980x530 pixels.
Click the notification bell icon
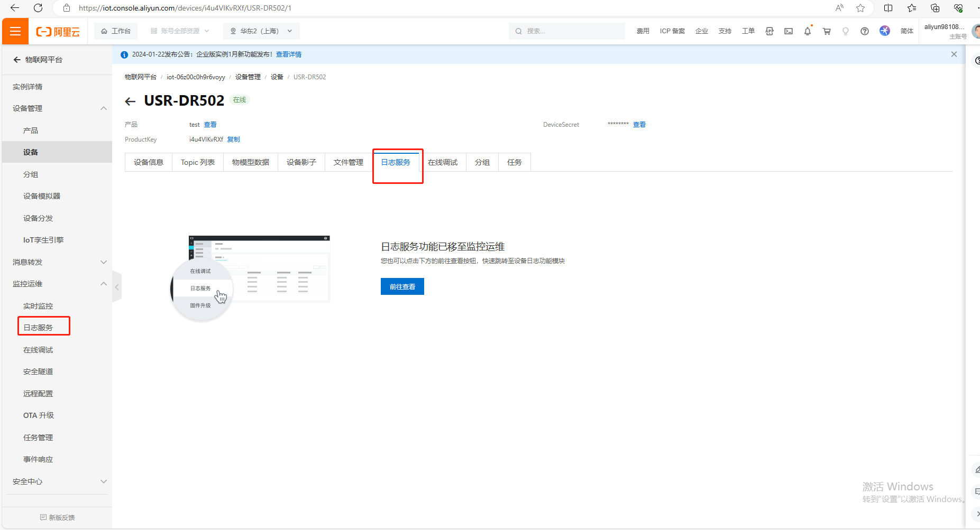807,31
